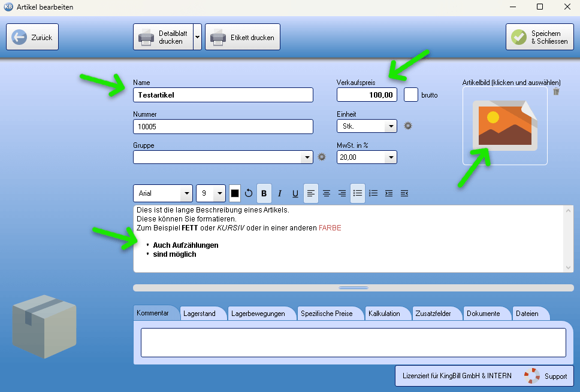Screen dimensions: 580x392
Task: Click Speichern & Schliessen button
Action: (x=540, y=37)
